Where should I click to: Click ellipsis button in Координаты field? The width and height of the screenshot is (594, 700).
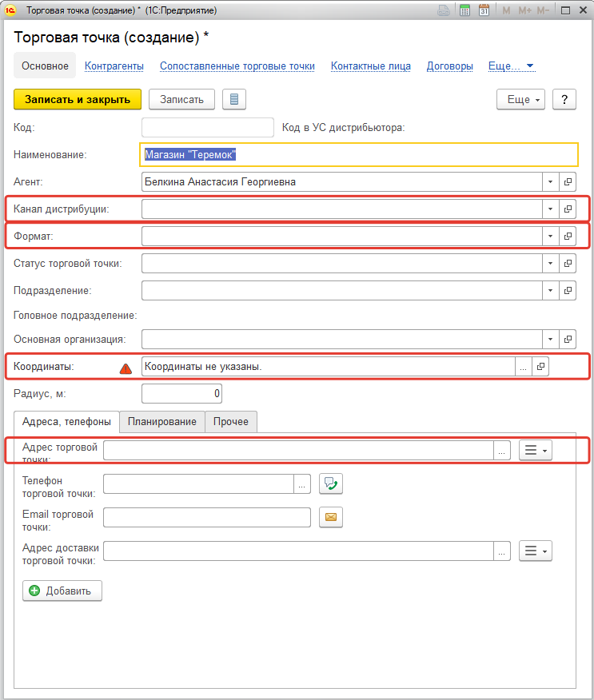point(524,367)
